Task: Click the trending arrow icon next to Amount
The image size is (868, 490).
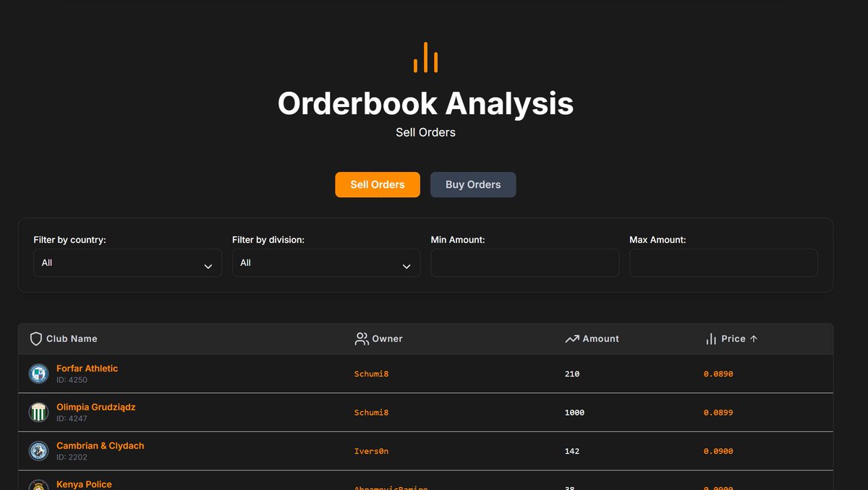Action: pos(571,338)
